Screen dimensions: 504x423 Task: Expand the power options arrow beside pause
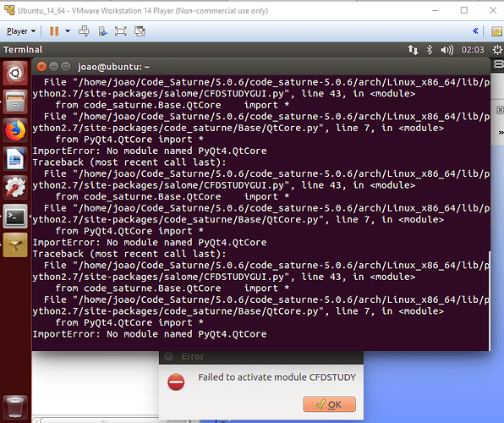[68, 31]
